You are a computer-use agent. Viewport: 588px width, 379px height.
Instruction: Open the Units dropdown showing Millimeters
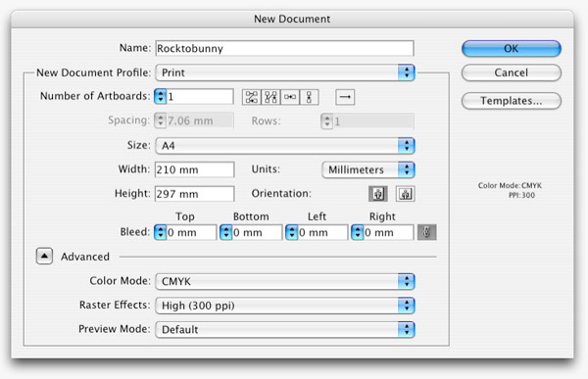pyautogui.click(x=367, y=170)
